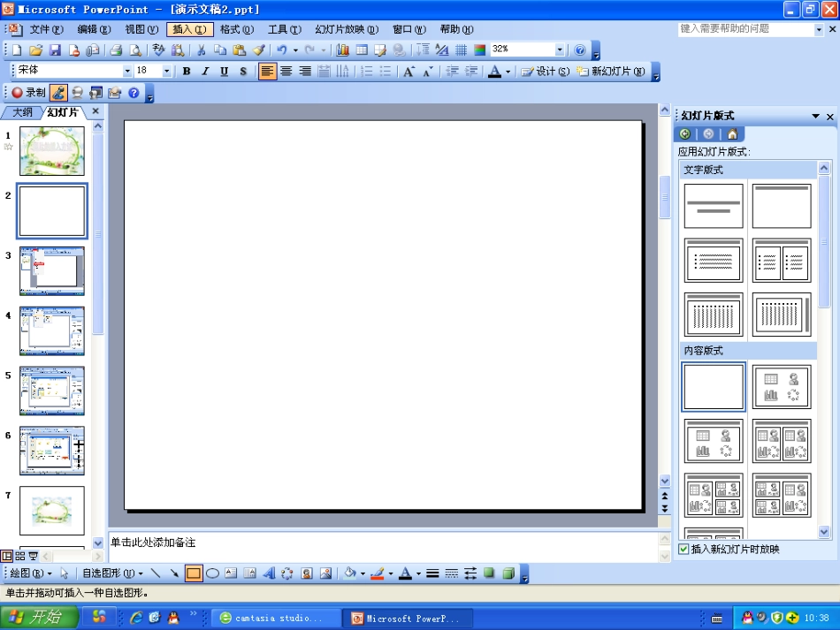Click the 新幻灯片 new slide button

(611, 71)
